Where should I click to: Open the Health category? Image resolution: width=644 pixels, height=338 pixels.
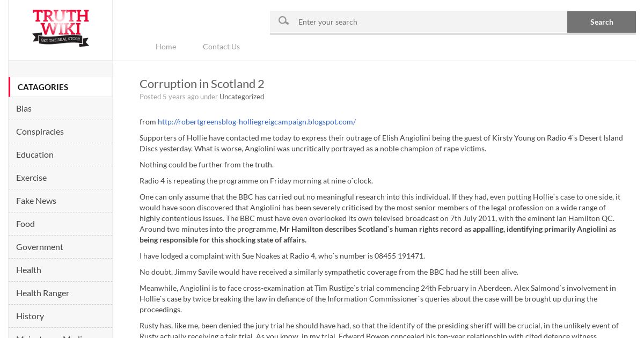tap(60, 270)
